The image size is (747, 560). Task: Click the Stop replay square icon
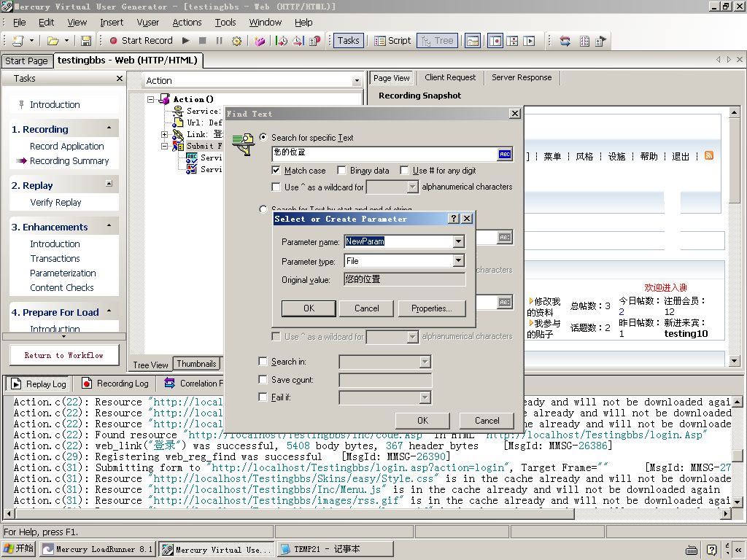tap(203, 41)
